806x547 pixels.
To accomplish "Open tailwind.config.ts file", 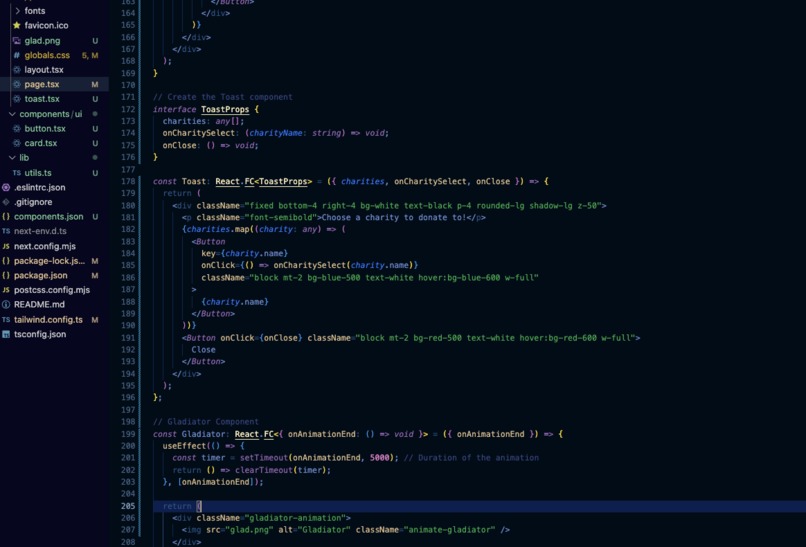I will pos(48,319).
